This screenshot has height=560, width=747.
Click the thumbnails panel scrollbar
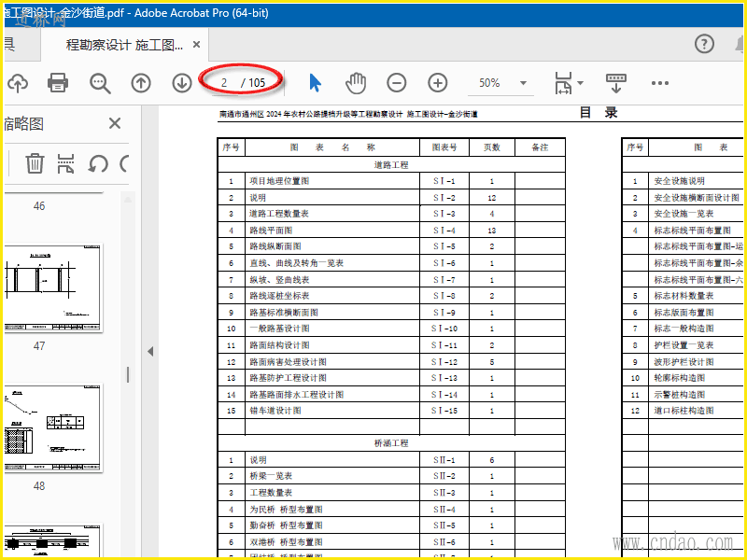128,374
